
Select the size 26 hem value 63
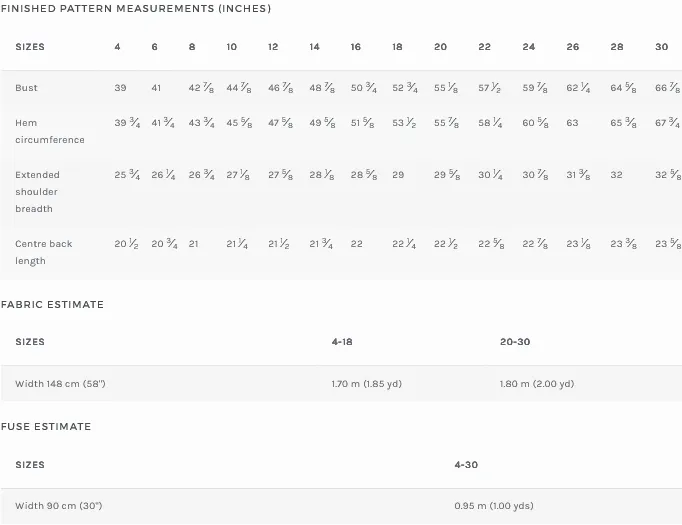point(572,123)
